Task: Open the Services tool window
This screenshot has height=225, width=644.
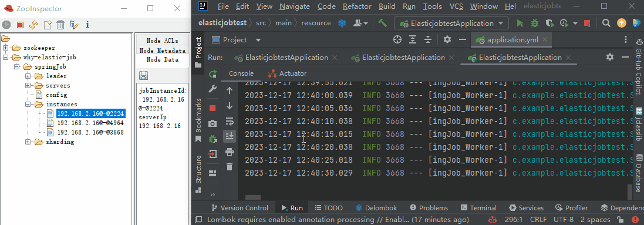Action: tap(527, 208)
